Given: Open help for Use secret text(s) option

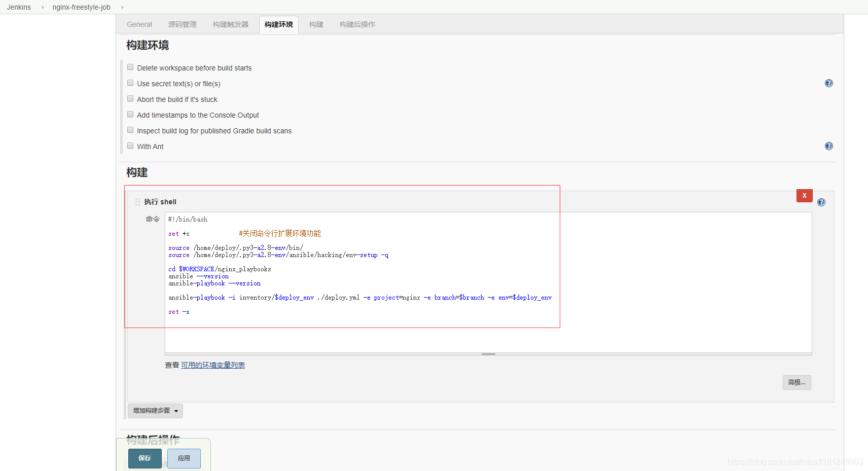Looking at the screenshot, I should pos(828,83).
